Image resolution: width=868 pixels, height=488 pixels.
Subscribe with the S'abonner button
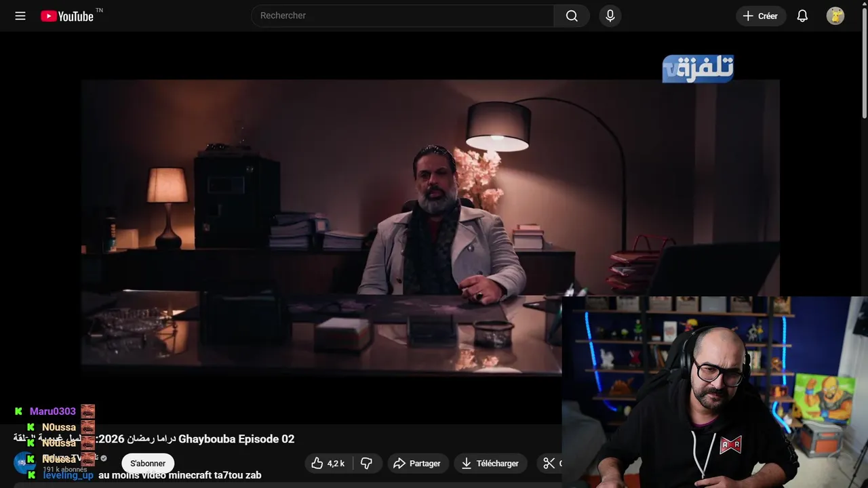(148, 464)
